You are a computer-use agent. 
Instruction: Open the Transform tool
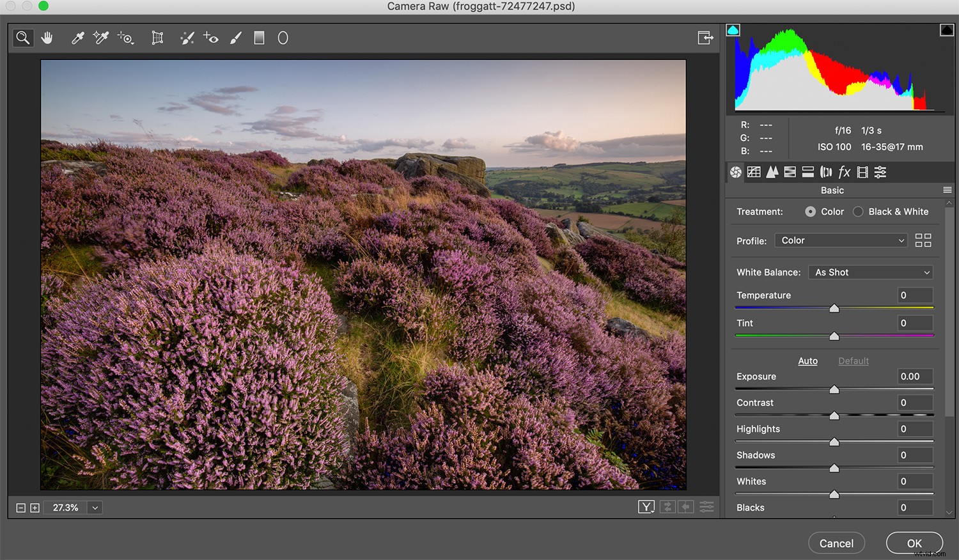click(157, 38)
